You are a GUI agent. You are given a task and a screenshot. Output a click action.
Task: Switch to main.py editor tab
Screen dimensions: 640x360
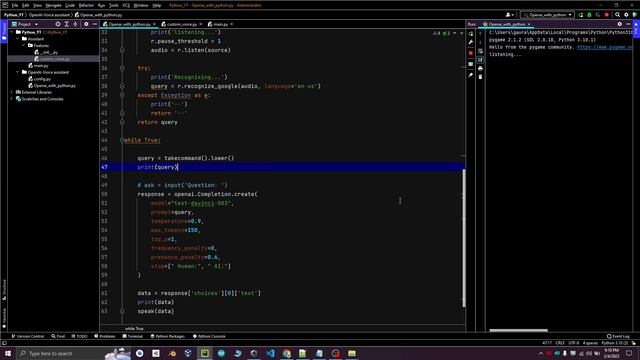220,24
